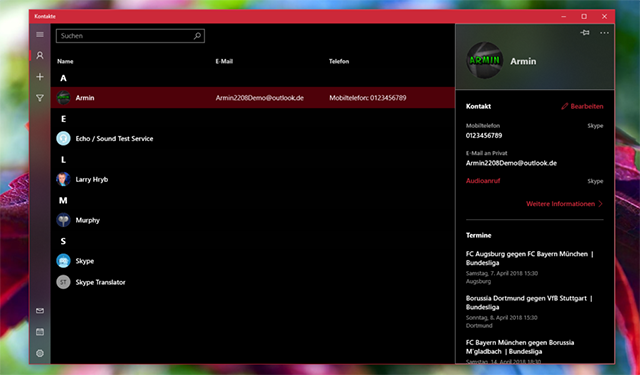
Task: Click Larry Hryb's profile picture
Action: pyautogui.click(x=63, y=180)
